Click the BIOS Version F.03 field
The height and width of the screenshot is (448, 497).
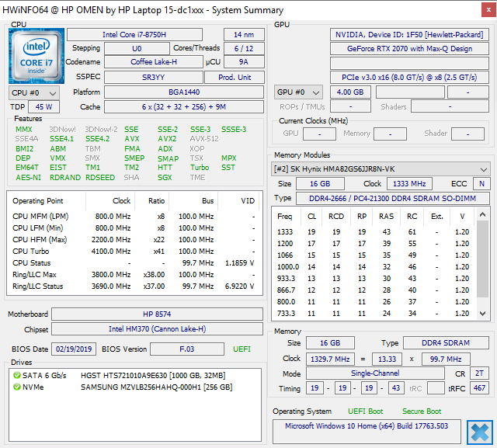186,349
